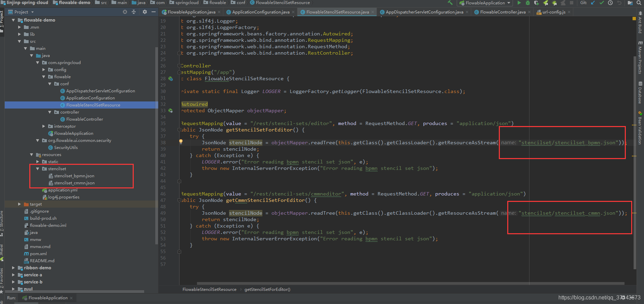Viewport: 644px width, 304px height.
Task: Run with coverage shield icon
Action: pyautogui.click(x=537, y=3)
